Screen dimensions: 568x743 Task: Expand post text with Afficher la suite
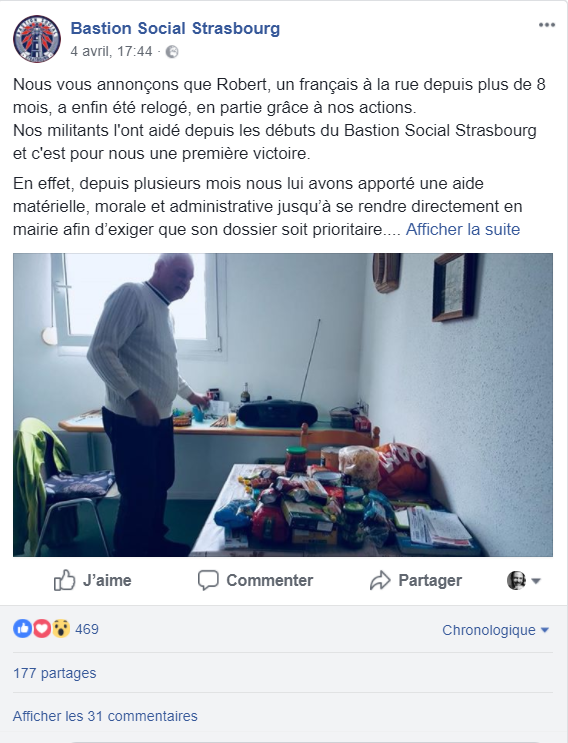(463, 229)
